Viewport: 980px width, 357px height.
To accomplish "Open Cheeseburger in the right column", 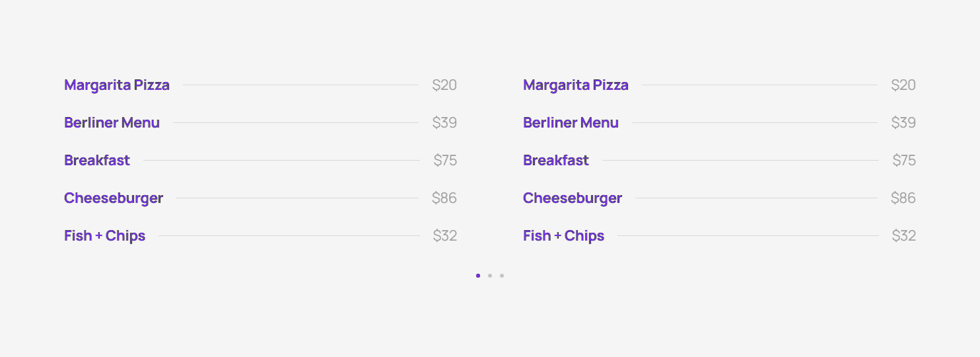I will [573, 198].
